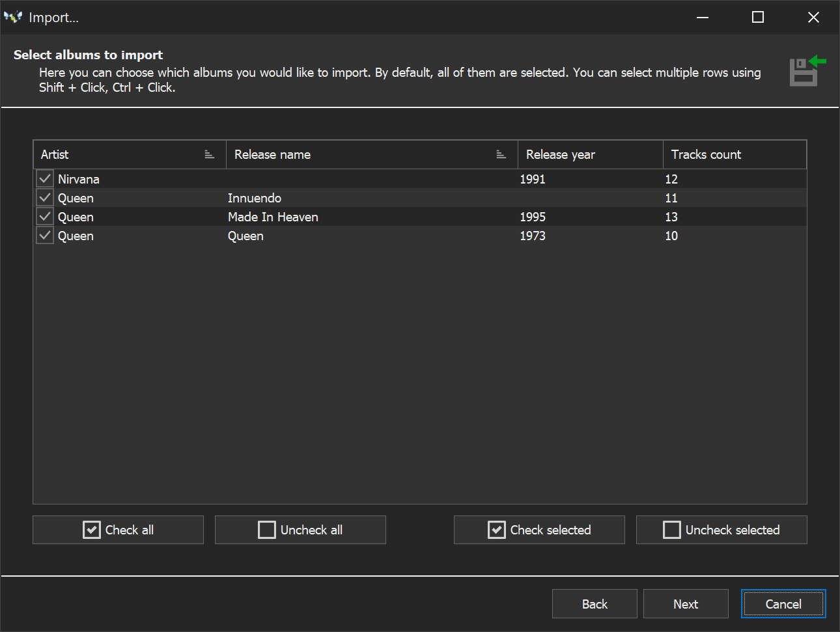Select the Made In Heaven release name
Viewport: 840px width, 632px height.
(273, 217)
